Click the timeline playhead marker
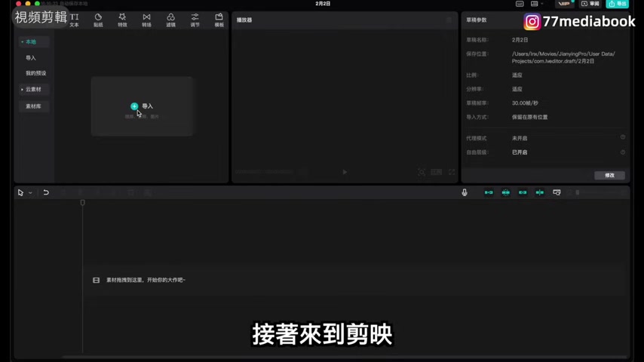This screenshot has height=362, width=644. click(x=82, y=203)
